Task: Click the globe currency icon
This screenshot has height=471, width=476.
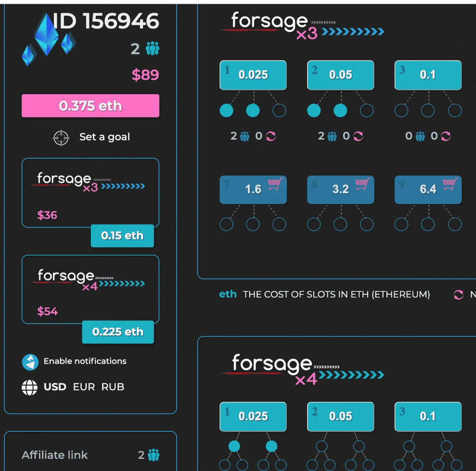Action: pos(29,388)
